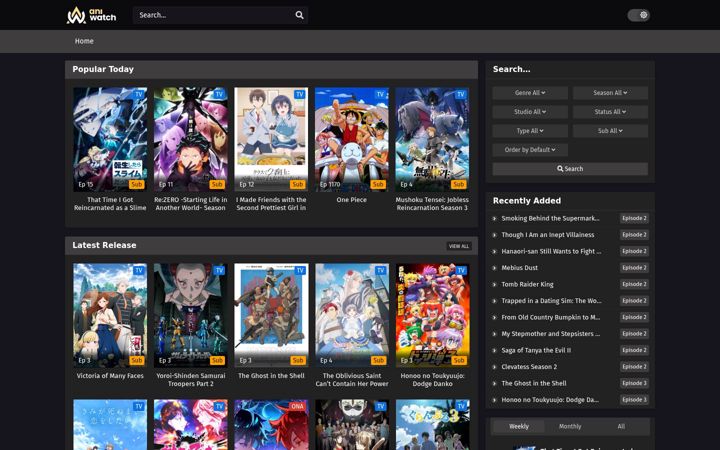Click the Sub badge on One Piece poster
The height and width of the screenshot is (450, 720).
(x=378, y=184)
